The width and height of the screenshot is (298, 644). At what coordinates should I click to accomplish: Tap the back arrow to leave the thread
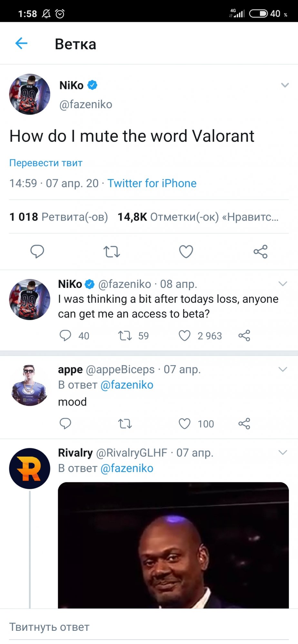pos(21,43)
